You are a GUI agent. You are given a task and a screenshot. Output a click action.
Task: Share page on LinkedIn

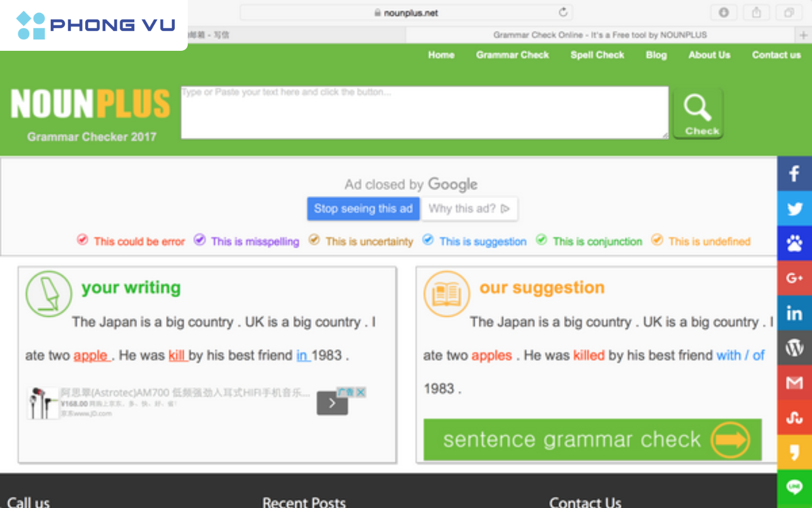coord(795,313)
